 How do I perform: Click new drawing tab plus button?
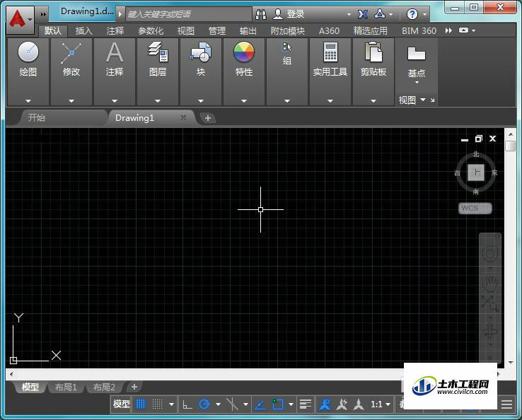[208, 118]
